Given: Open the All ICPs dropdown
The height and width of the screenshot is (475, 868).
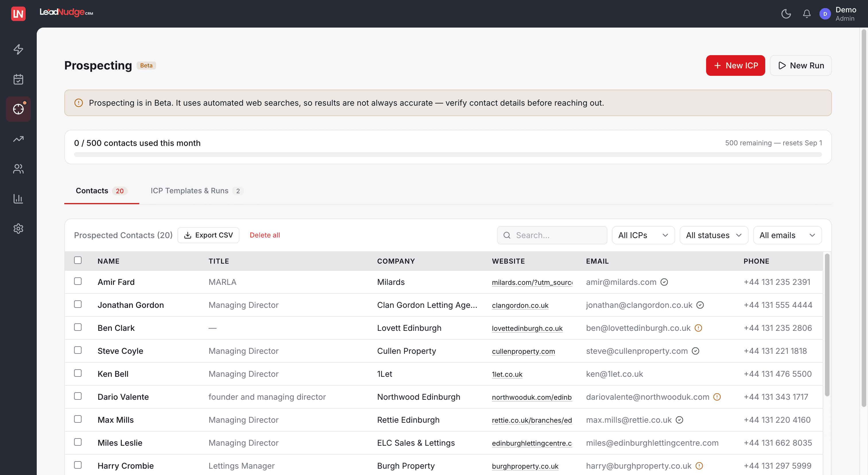Looking at the screenshot, I should [x=643, y=235].
